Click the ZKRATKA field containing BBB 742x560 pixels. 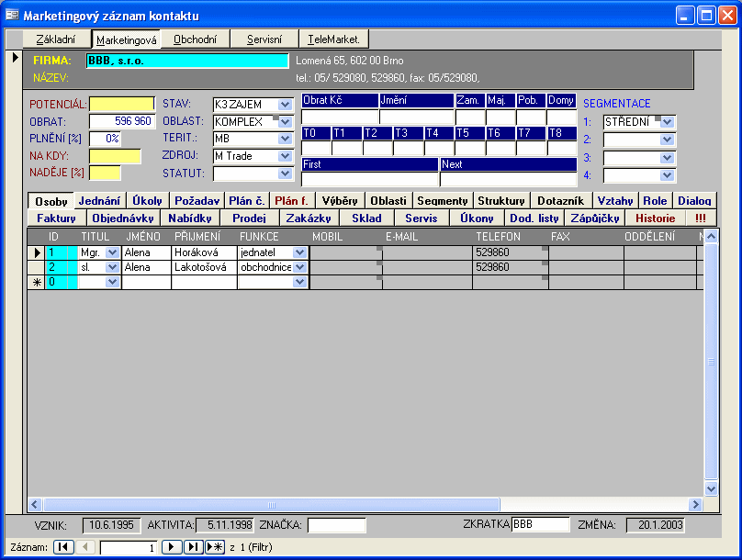pyautogui.click(x=540, y=524)
